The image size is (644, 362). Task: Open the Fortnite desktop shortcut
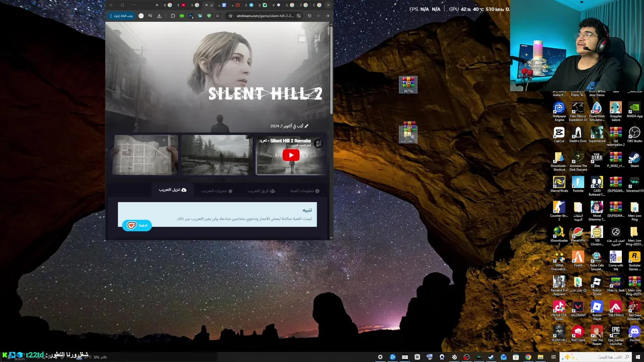(x=578, y=184)
